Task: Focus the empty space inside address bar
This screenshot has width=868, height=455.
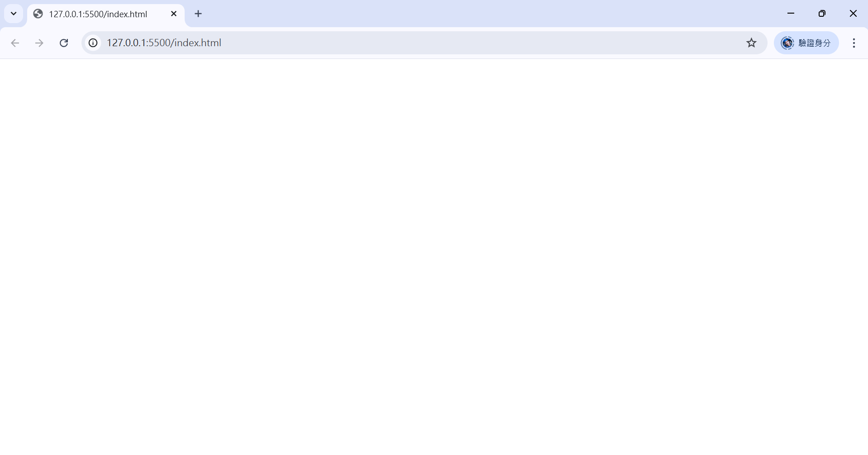Action: click(x=480, y=43)
